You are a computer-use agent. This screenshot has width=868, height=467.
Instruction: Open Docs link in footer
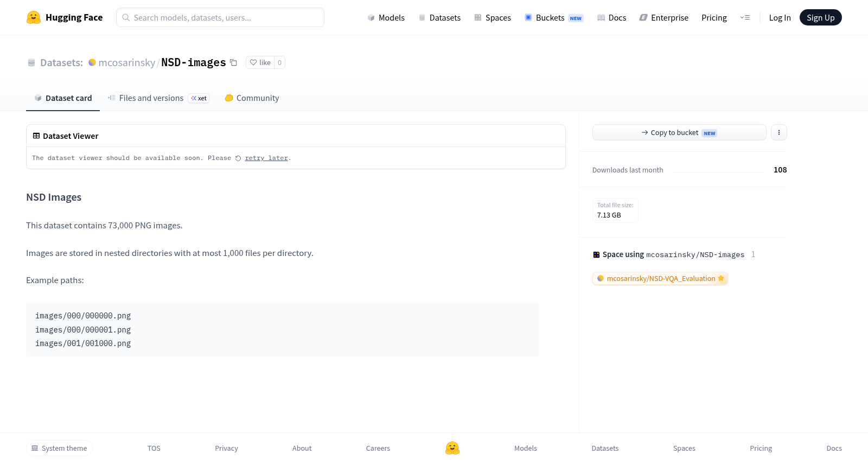[834, 448]
